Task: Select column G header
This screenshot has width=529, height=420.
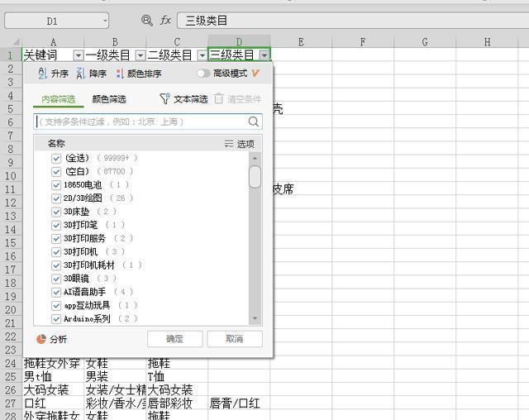Action: (425, 42)
